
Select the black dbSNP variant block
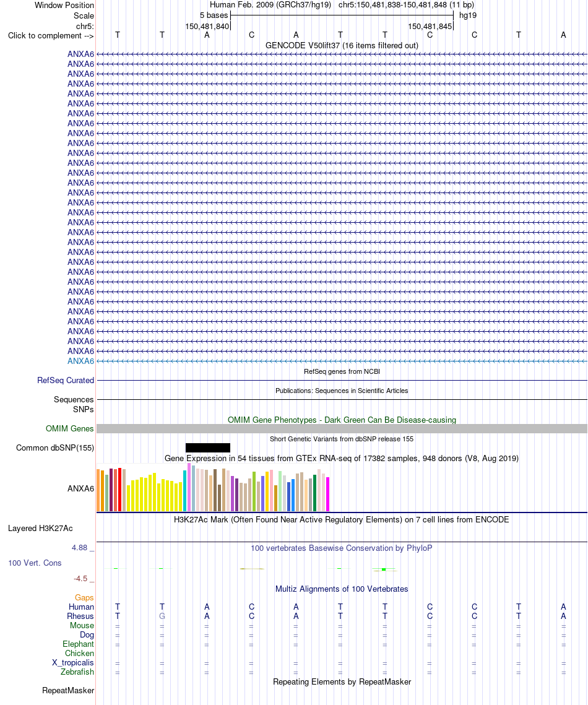(x=208, y=448)
